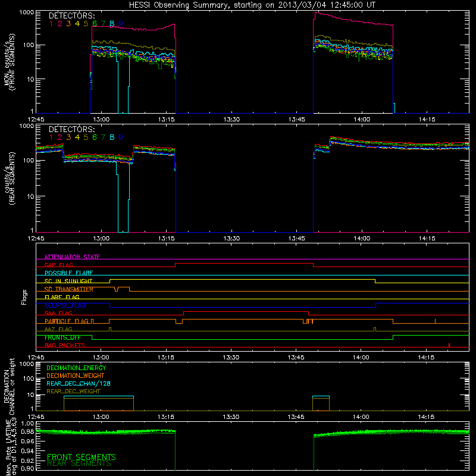Image resolution: width=476 pixels, height=476 pixels.
Task: Click detector '4' legend in front segments plot
Action: click(77, 24)
